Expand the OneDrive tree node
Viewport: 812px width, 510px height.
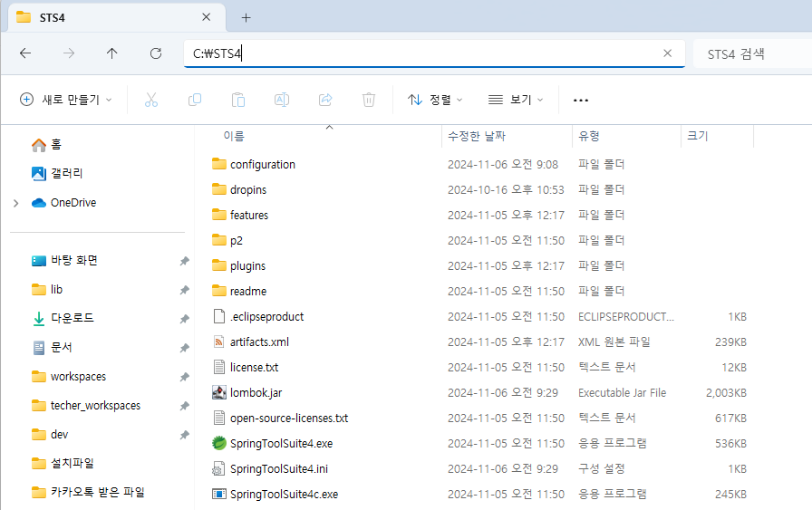point(15,203)
